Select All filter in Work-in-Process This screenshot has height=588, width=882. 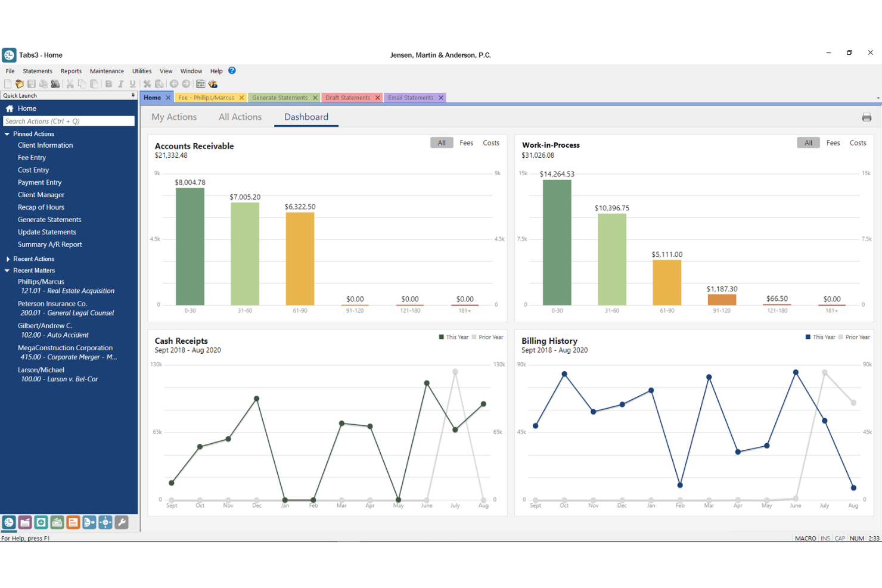click(x=808, y=143)
